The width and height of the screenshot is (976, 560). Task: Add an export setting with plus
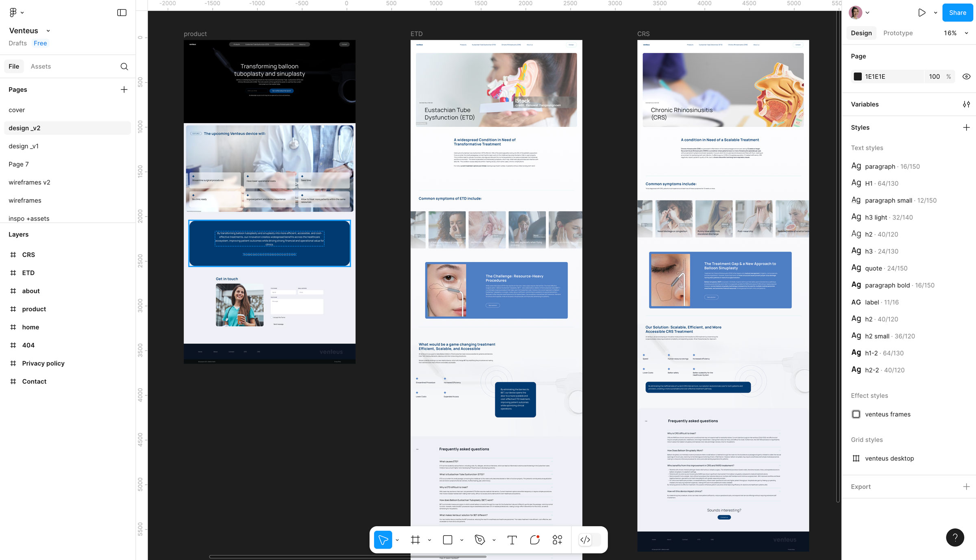[x=966, y=487]
